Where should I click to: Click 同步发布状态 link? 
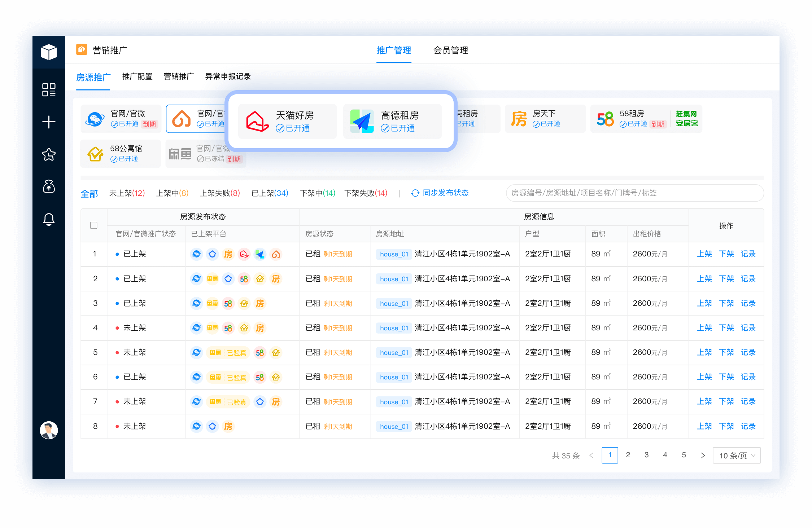coord(446,193)
